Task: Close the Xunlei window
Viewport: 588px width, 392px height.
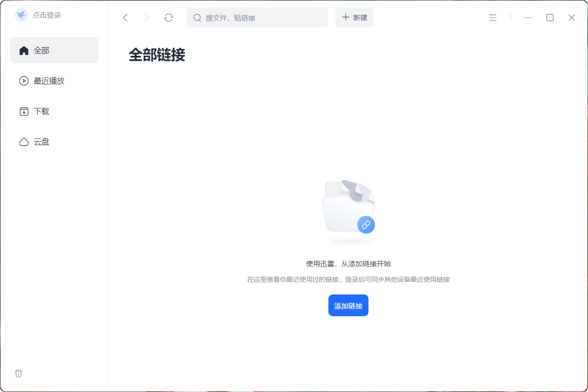Action: [x=571, y=17]
